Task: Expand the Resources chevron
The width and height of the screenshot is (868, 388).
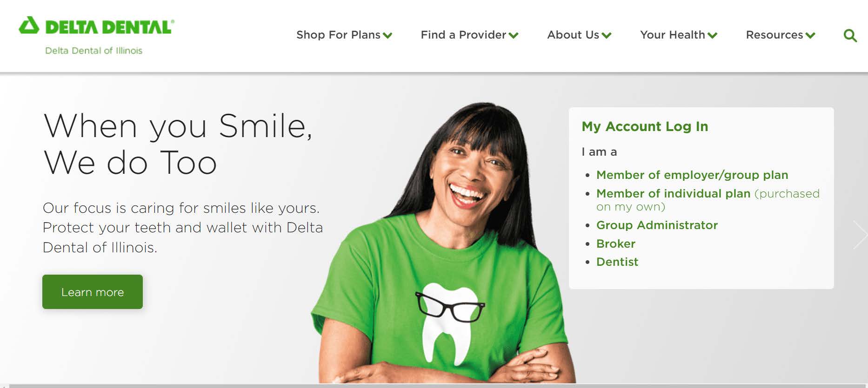Action: [x=810, y=35]
